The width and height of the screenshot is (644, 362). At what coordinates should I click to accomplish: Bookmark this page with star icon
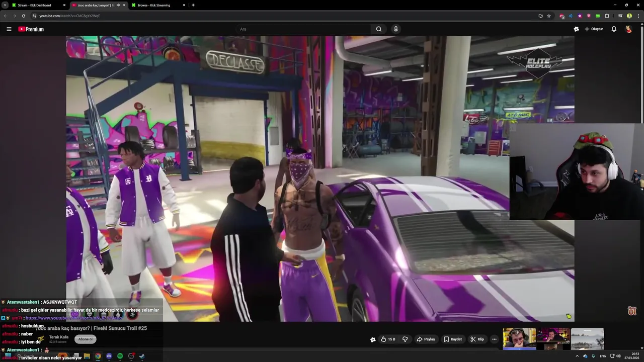pyautogui.click(x=549, y=16)
